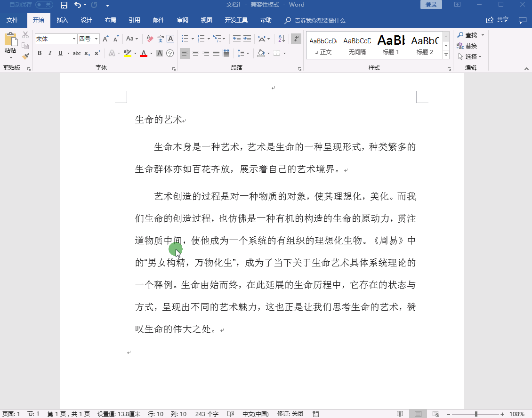Viewport: 532px width, 418px height.
Task: Open the font name dropdown showing 宋体
Action: 74,39
